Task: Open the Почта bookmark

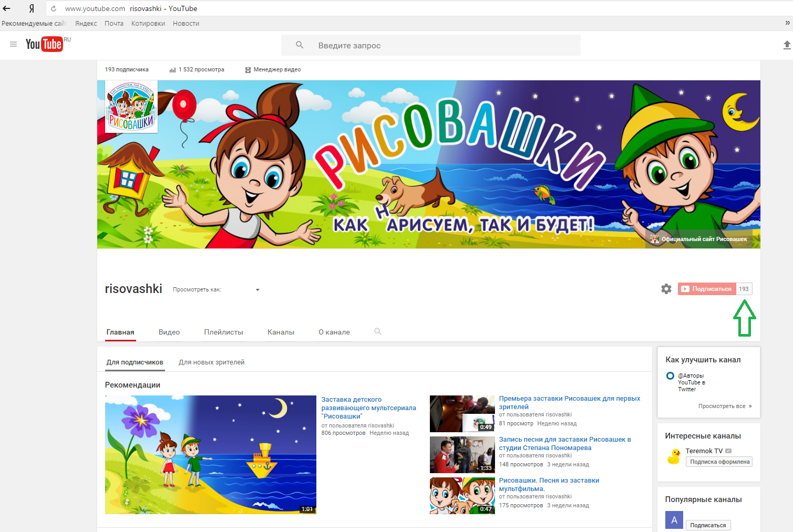Action: (114, 23)
